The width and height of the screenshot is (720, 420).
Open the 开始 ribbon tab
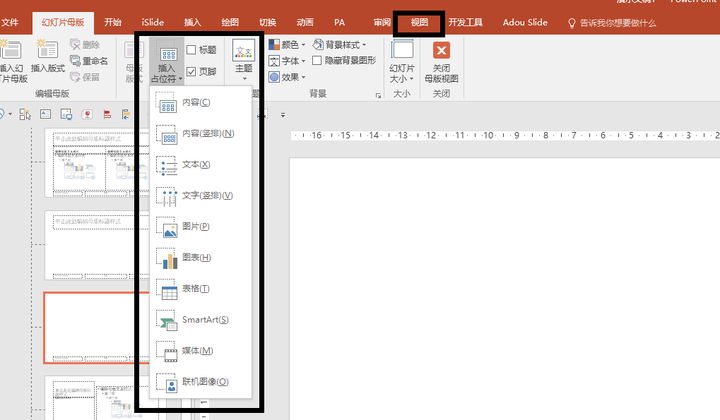pyautogui.click(x=112, y=22)
